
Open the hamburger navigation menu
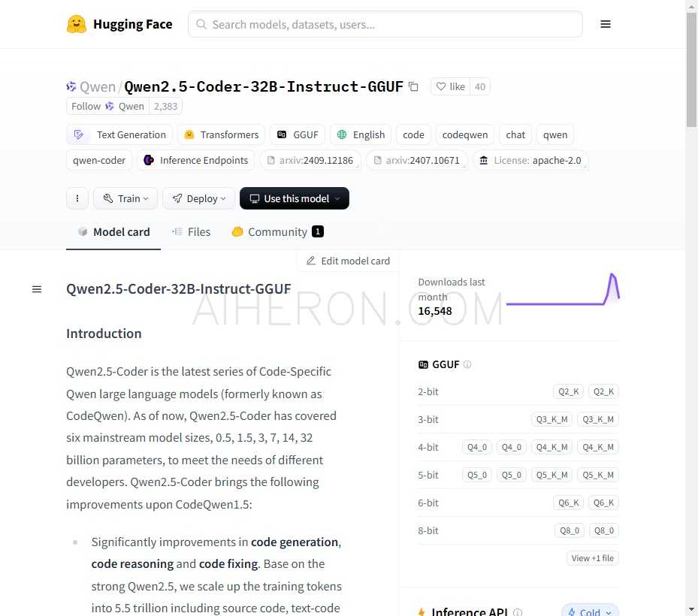pyautogui.click(x=606, y=24)
